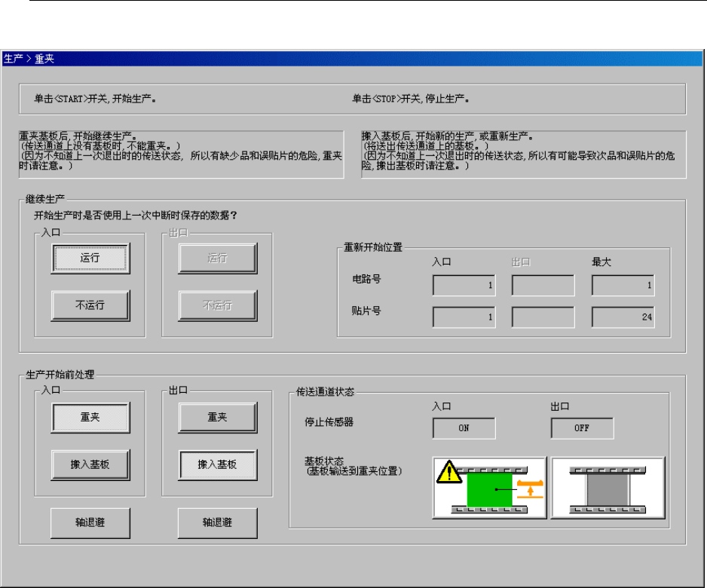707x588 pixels.
Task: Click orange clamp position symbol in inlet image
Action: click(530, 489)
